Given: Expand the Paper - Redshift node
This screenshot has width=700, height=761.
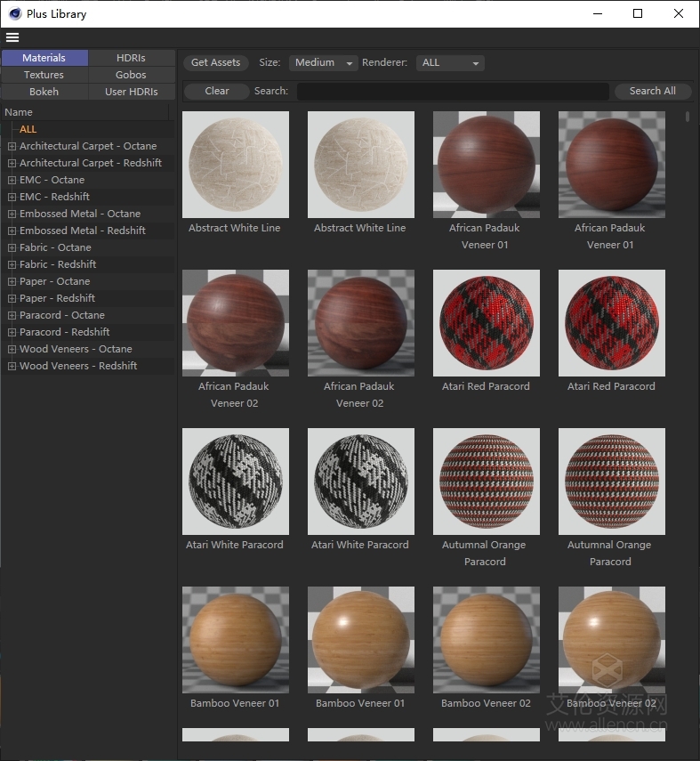Looking at the screenshot, I should pos(12,298).
